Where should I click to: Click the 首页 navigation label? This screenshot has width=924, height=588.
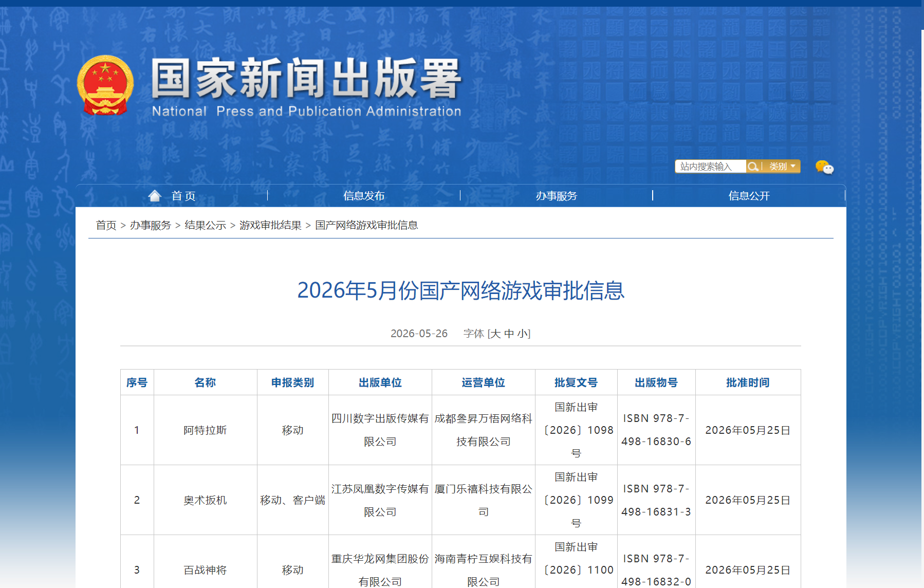tap(183, 196)
